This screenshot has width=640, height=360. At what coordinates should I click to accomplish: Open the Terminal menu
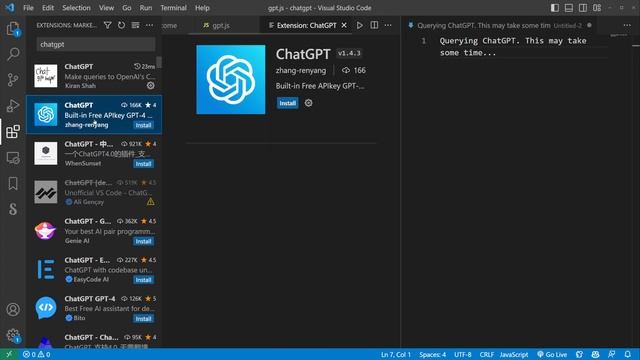pyautogui.click(x=173, y=8)
